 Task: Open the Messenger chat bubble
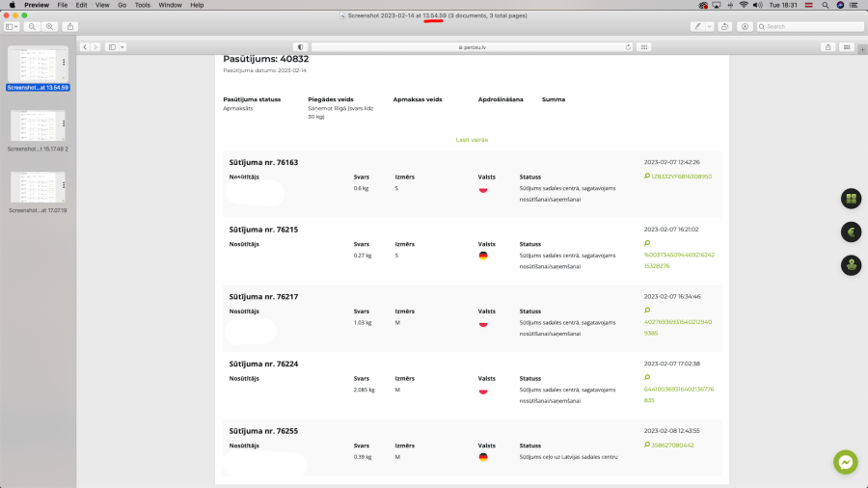pyautogui.click(x=845, y=462)
